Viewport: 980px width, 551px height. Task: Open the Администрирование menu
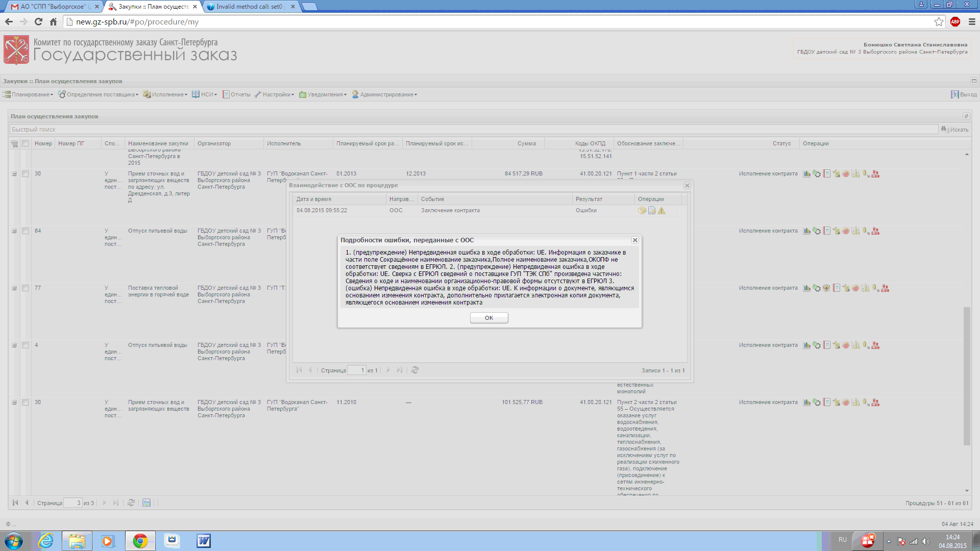click(x=385, y=94)
